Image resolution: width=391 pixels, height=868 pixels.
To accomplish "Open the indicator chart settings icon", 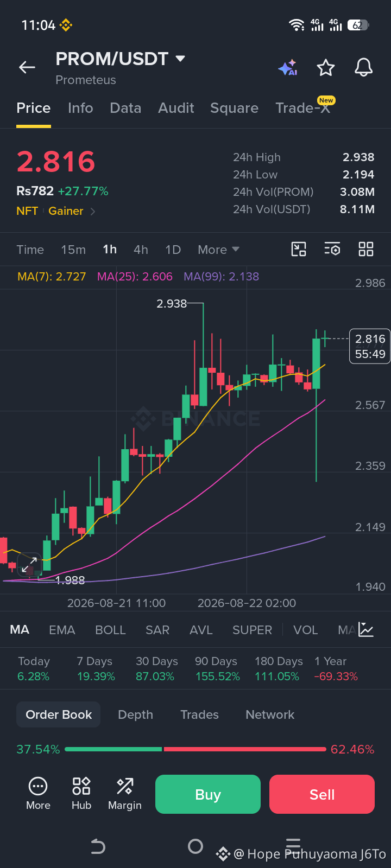I will 366,630.
